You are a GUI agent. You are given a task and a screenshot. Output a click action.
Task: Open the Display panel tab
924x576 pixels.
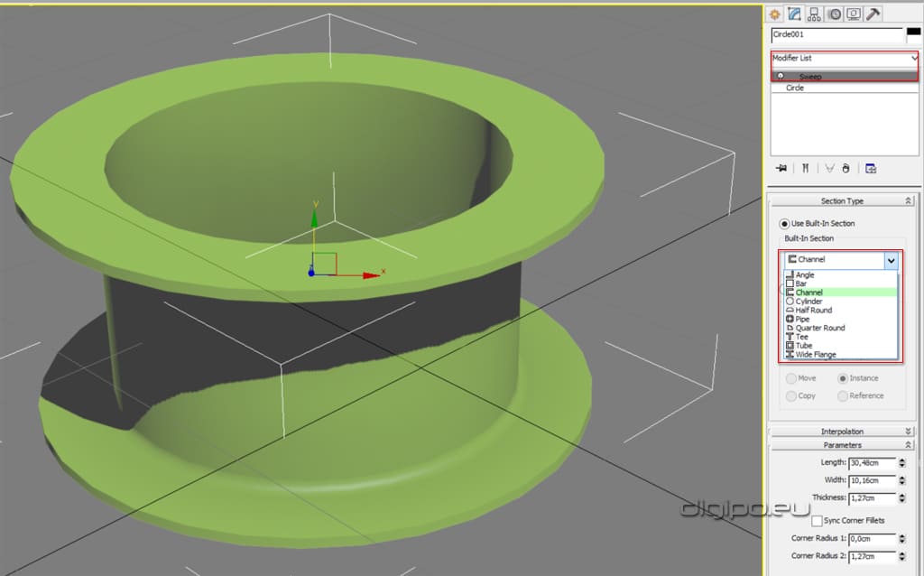coord(854,14)
